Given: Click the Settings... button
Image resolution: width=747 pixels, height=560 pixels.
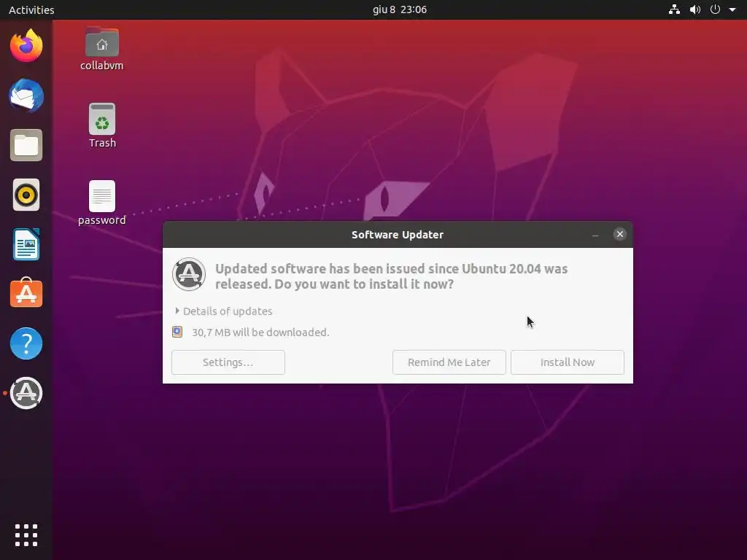Looking at the screenshot, I should pos(228,362).
